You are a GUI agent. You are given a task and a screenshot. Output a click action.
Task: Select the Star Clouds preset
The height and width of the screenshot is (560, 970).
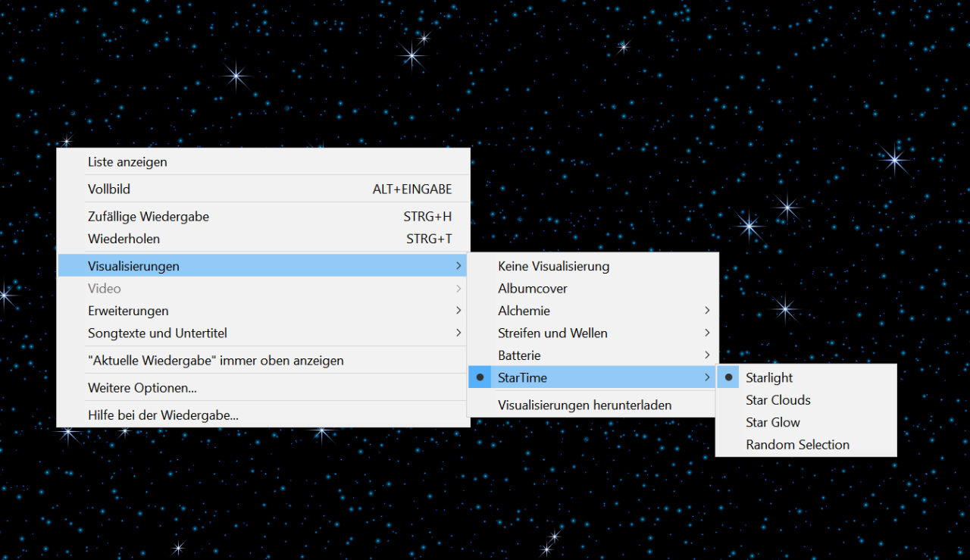(806, 399)
